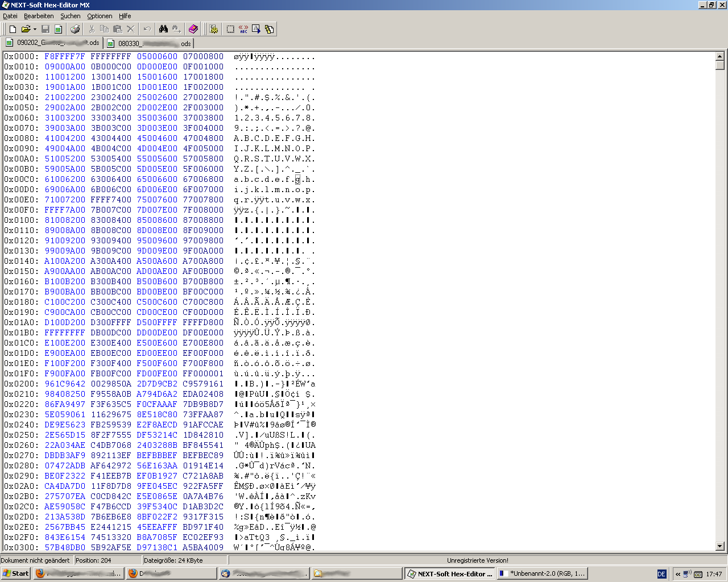Open the Datei menu
728x582 pixels.
[x=10, y=16]
